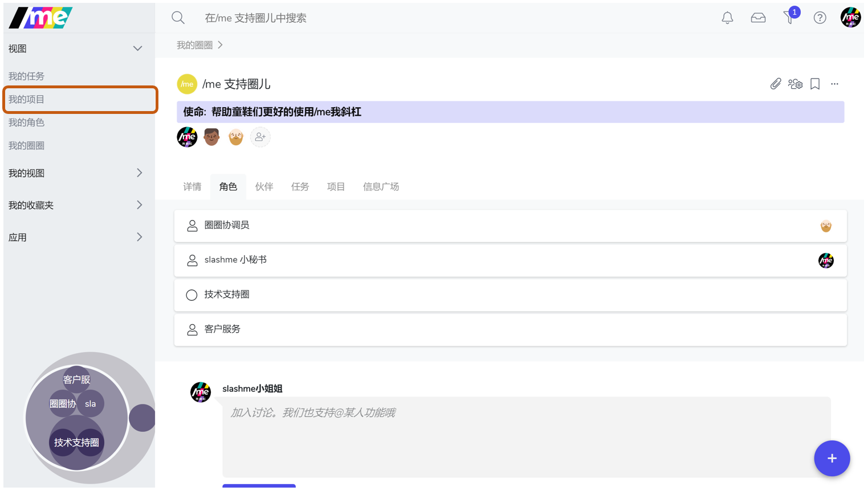Click the 客户服 bubble in circle map
Image resolution: width=868 pixels, height=495 pixels.
tap(76, 379)
